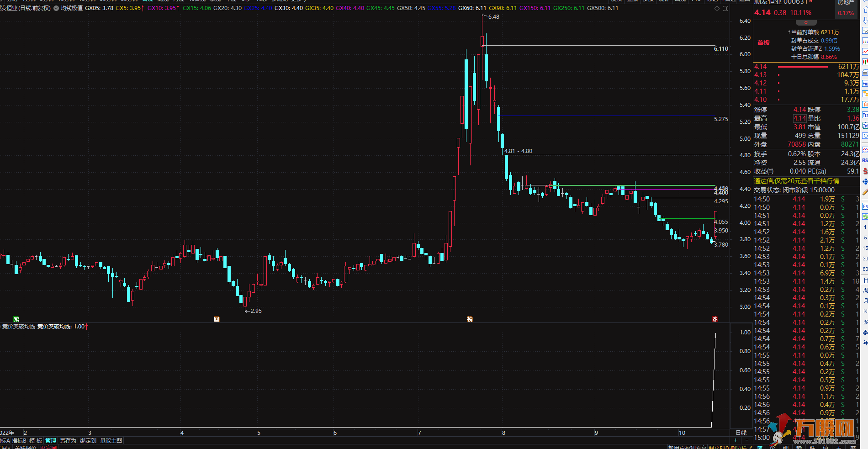This screenshot has width=868, height=449.
Task: Open the 量能主图 tab at the bottom
Action: pos(111,441)
